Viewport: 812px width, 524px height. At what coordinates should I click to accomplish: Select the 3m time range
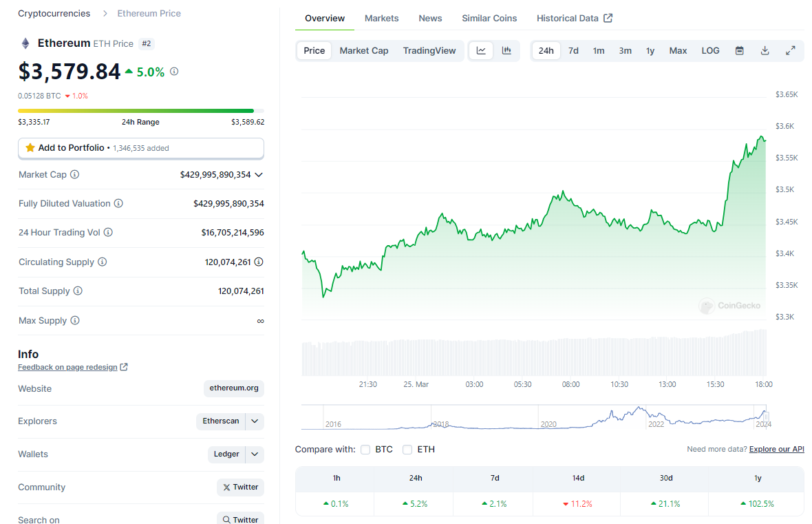pos(625,51)
